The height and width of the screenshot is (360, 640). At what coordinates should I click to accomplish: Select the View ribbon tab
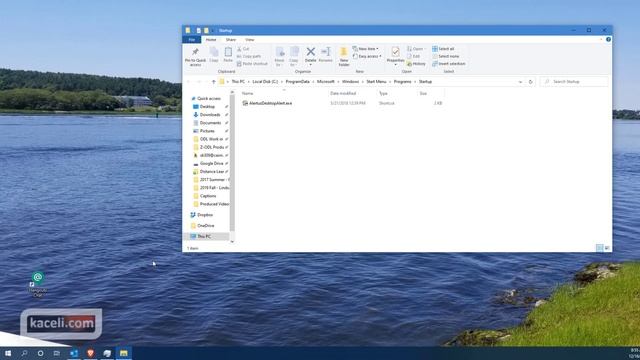[x=249, y=40]
